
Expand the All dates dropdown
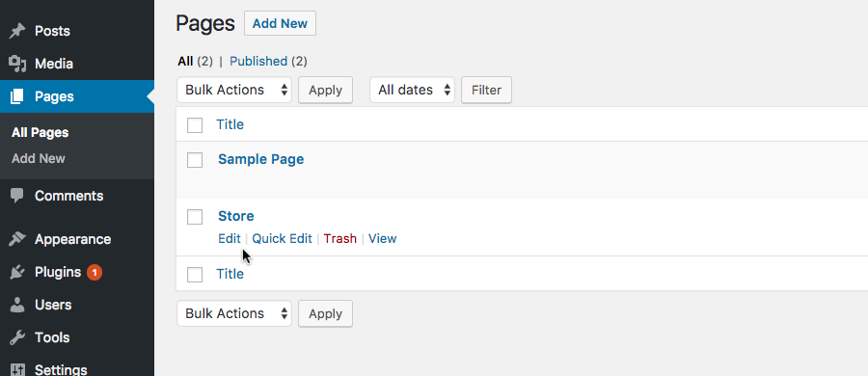pos(412,90)
